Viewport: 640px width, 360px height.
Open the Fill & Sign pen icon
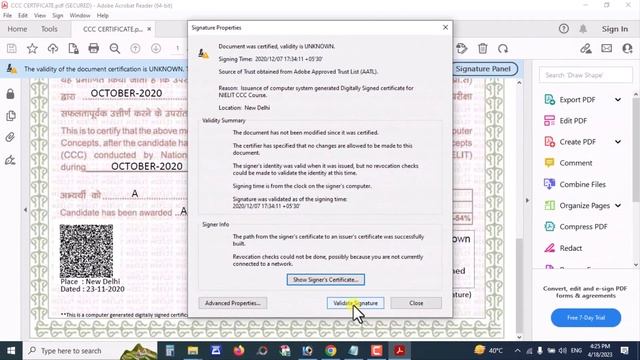(x=586, y=49)
